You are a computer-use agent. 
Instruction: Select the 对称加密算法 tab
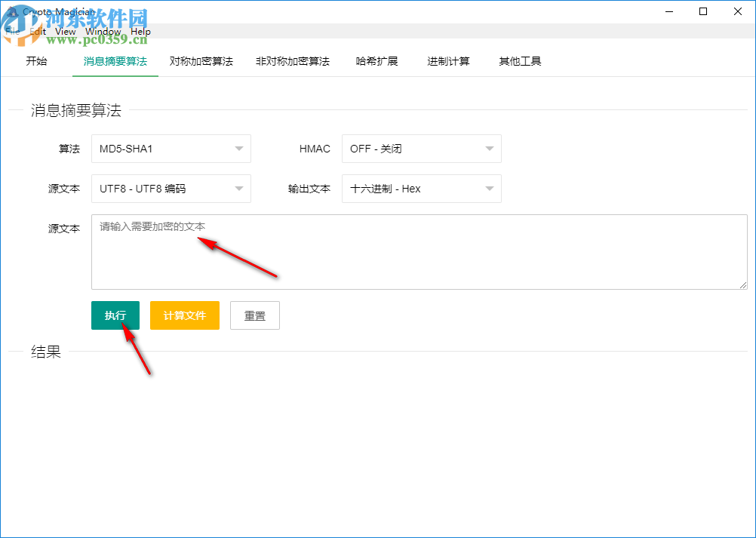click(x=201, y=61)
